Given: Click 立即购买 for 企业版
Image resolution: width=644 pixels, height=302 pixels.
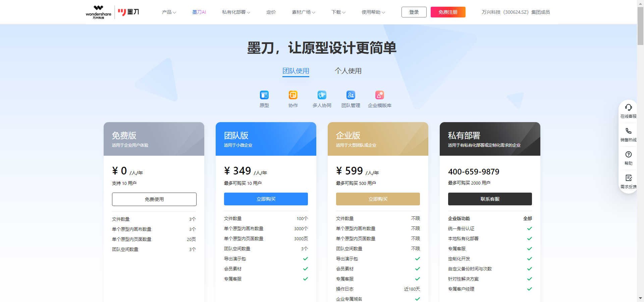Looking at the screenshot, I should 378,199.
